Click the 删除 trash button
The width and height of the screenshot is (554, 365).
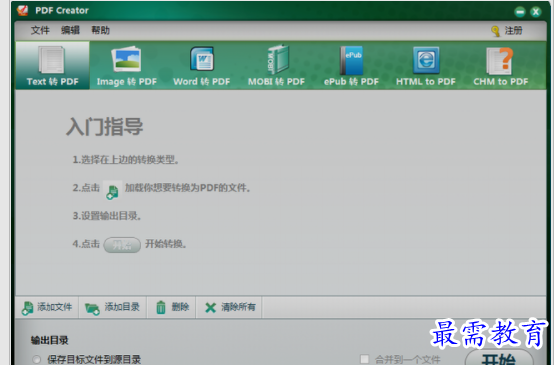172,307
